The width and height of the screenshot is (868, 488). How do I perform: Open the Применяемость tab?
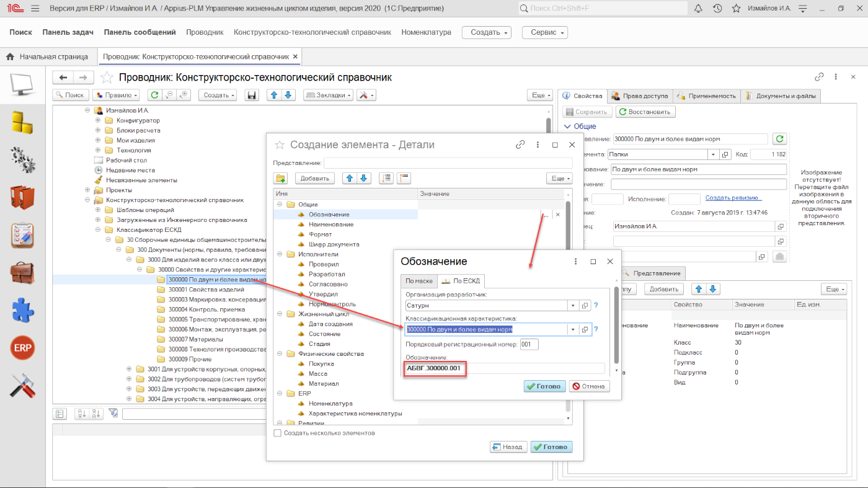(x=707, y=95)
